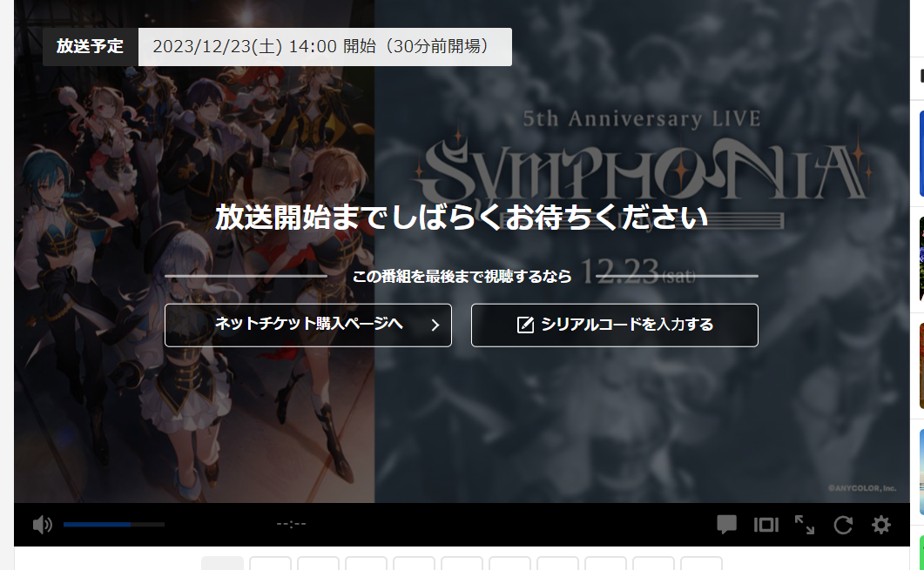Click the --:-- playback time display

[x=291, y=524]
